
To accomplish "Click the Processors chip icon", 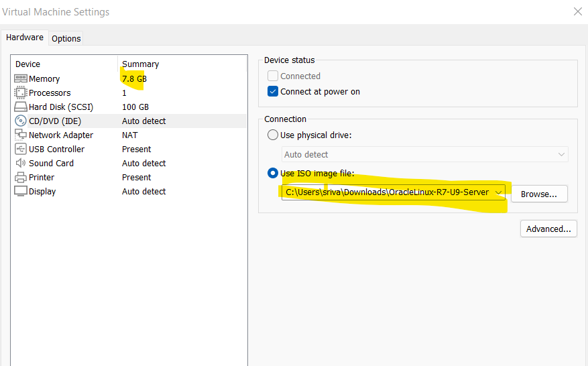I will tap(21, 93).
